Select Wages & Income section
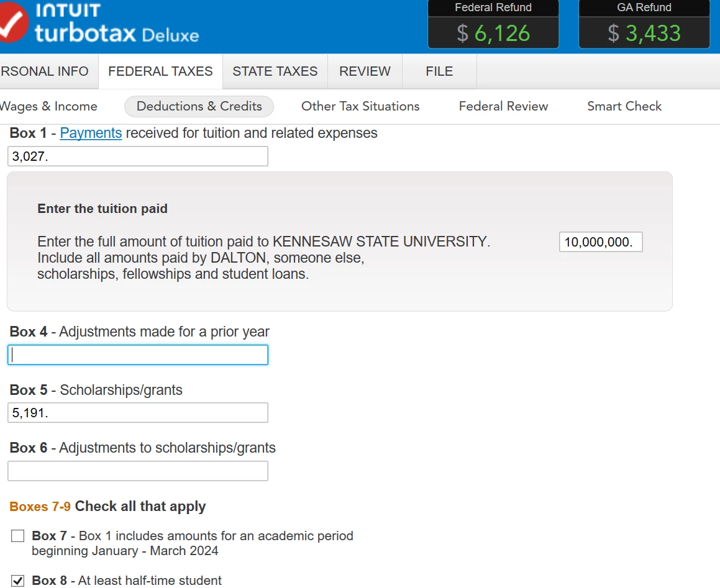 [x=48, y=106]
